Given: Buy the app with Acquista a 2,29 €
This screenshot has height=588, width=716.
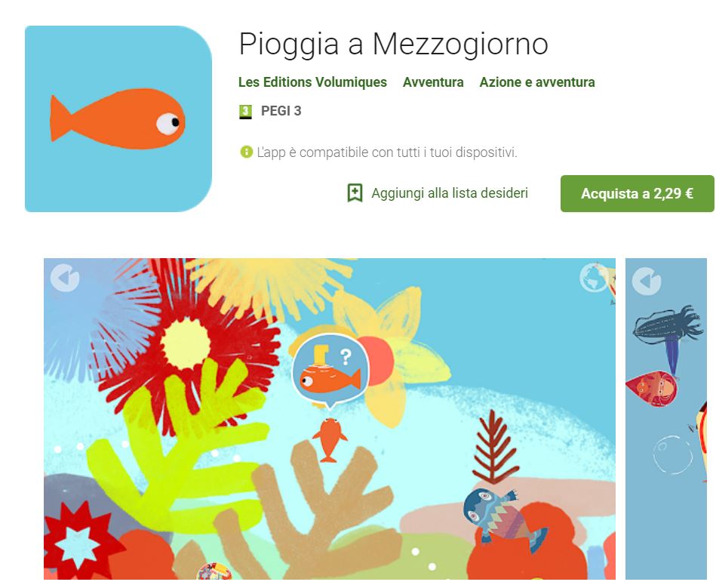Looking at the screenshot, I should pyautogui.click(x=637, y=193).
